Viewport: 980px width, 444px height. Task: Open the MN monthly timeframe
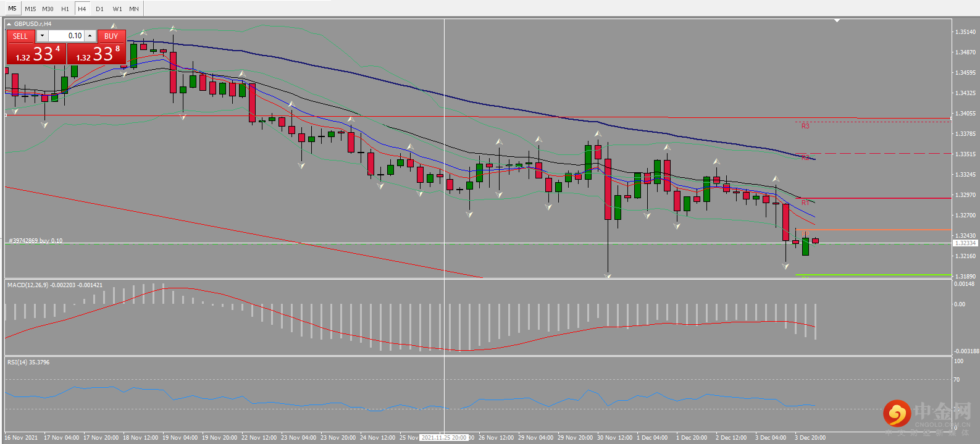[134, 9]
